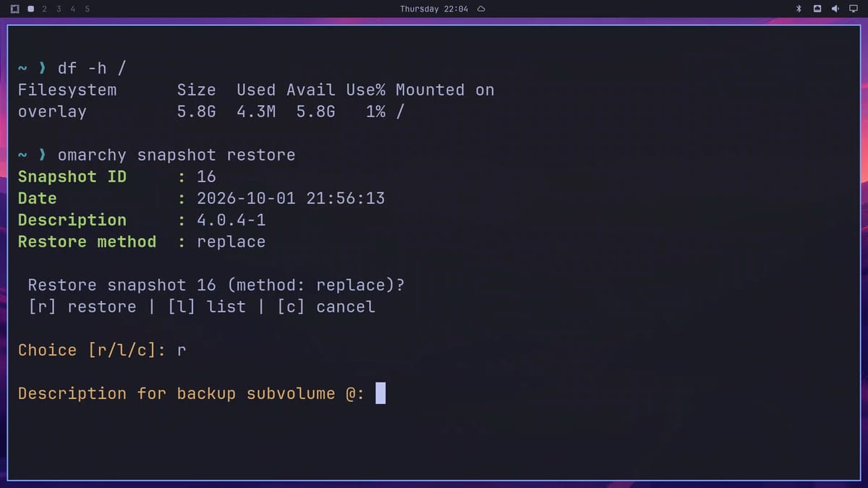
Task: Click the Thursday 22:04 clock
Action: click(x=434, y=9)
